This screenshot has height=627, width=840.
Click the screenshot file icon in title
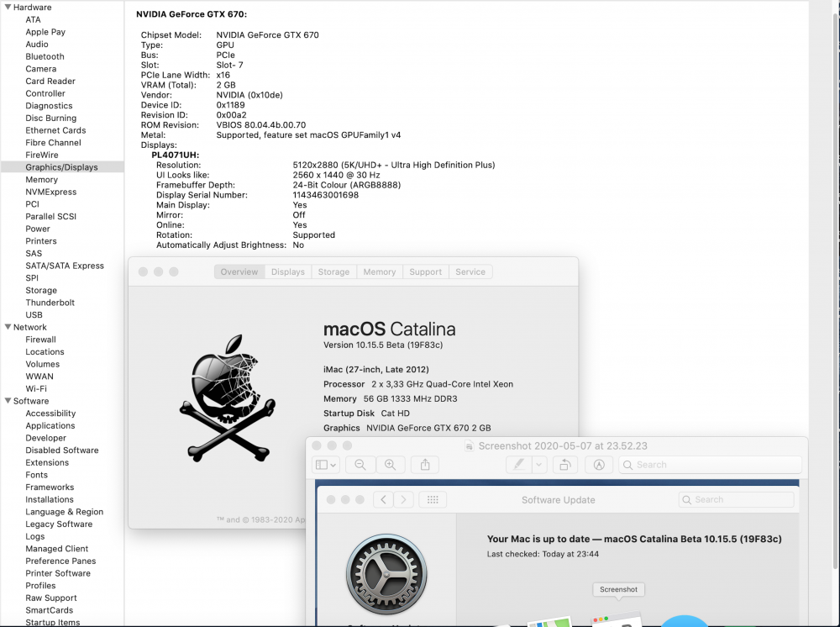470,445
